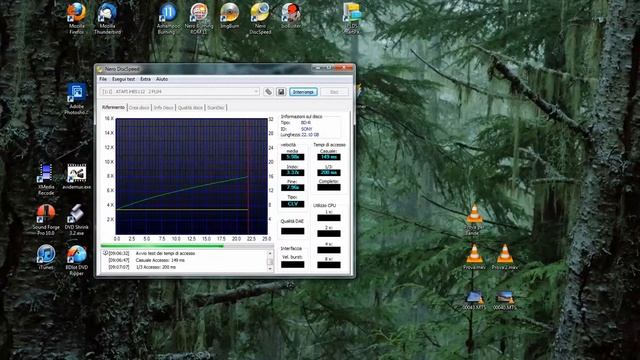640x360 pixels.
Task: Open the folder-stack icon at top of desktop
Action: tap(352, 17)
